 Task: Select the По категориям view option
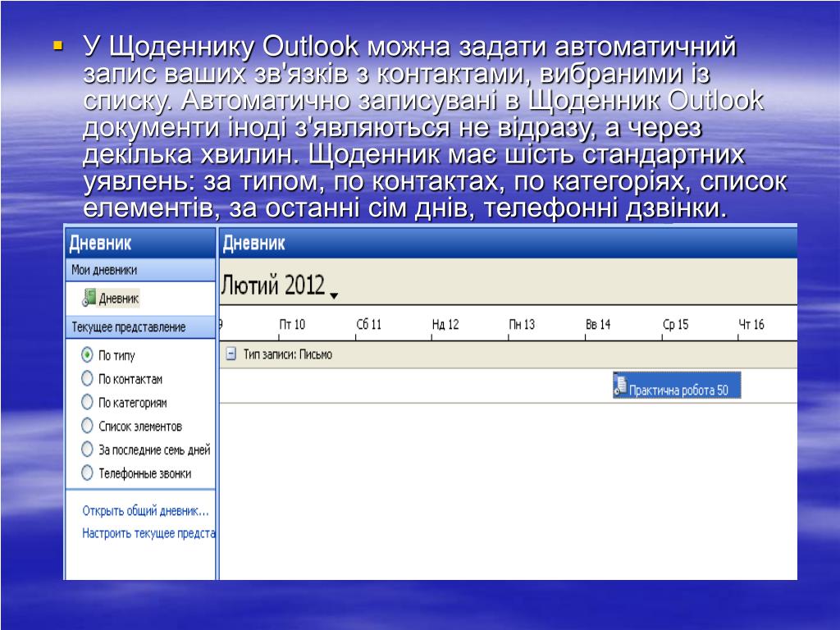tap(87, 402)
